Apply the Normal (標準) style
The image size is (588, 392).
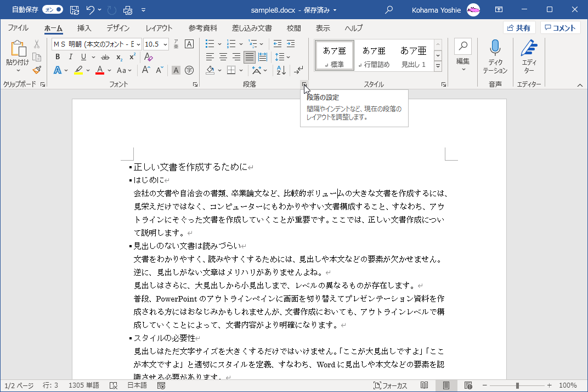(334, 55)
